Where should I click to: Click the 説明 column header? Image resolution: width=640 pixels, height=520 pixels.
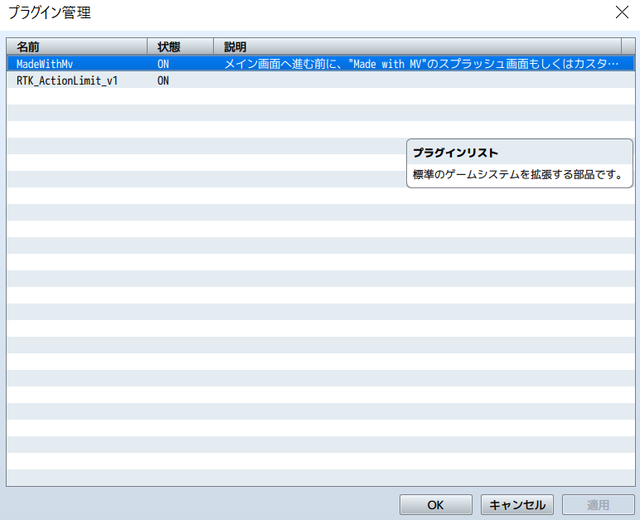[417, 47]
